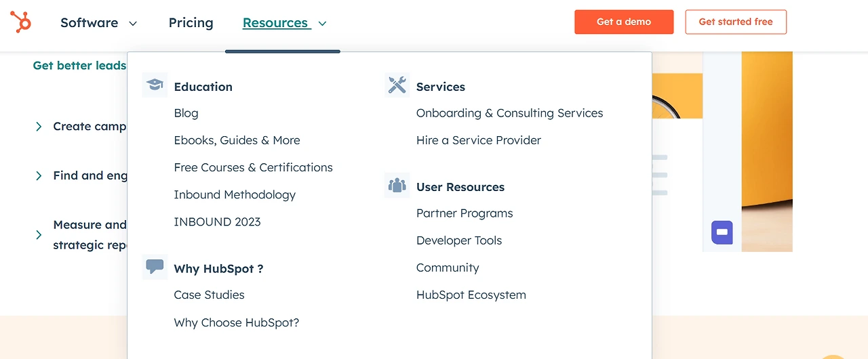868x359 pixels.
Task: Open Developer Tools link
Action: [459, 240]
